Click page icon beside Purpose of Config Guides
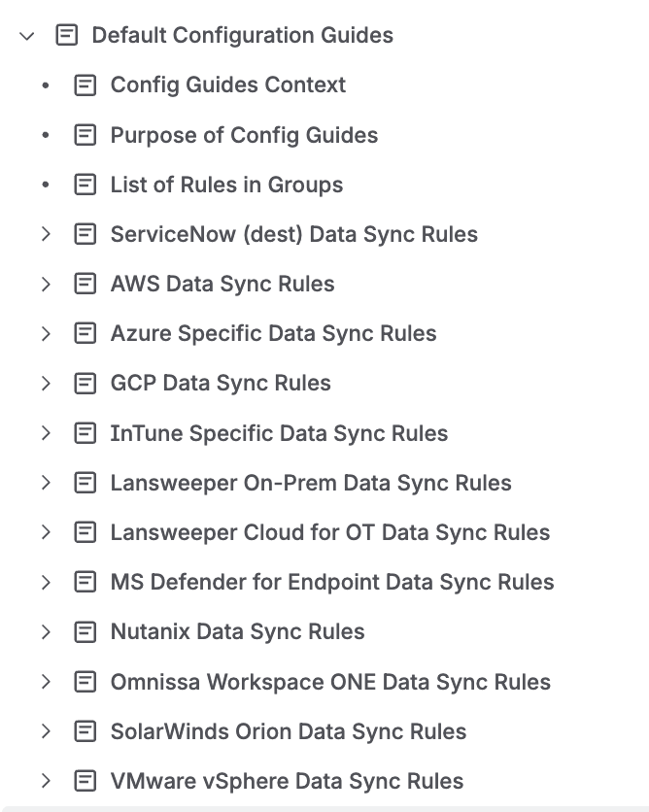Viewport: 649px width, 812px height. click(x=85, y=135)
